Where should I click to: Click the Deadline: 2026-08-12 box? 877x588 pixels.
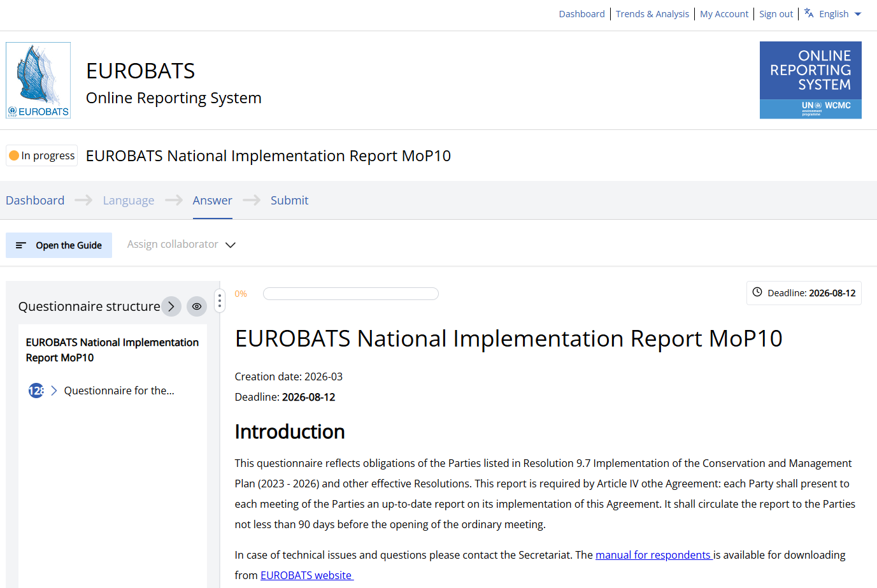pyautogui.click(x=804, y=293)
